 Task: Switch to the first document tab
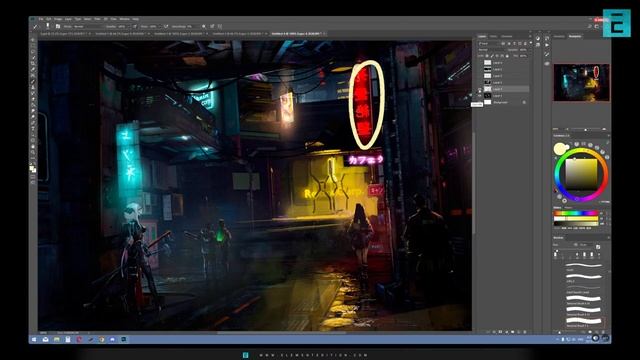64,33
